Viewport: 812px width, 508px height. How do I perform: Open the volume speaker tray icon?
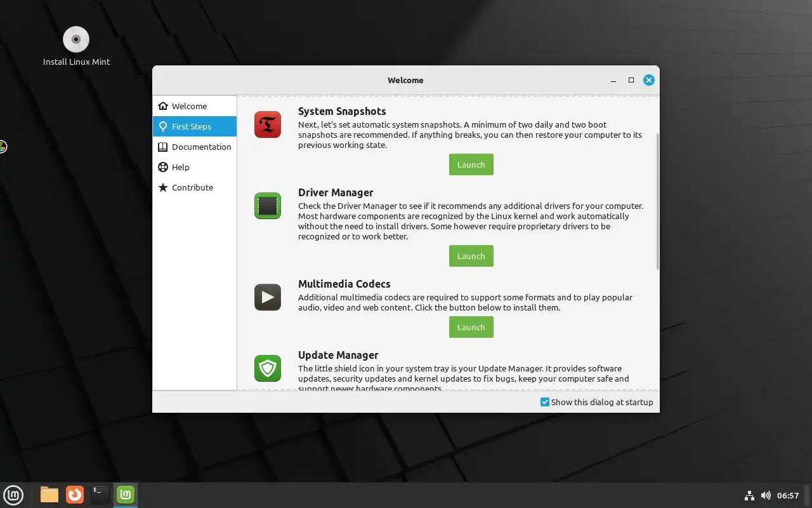pos(766,495)
